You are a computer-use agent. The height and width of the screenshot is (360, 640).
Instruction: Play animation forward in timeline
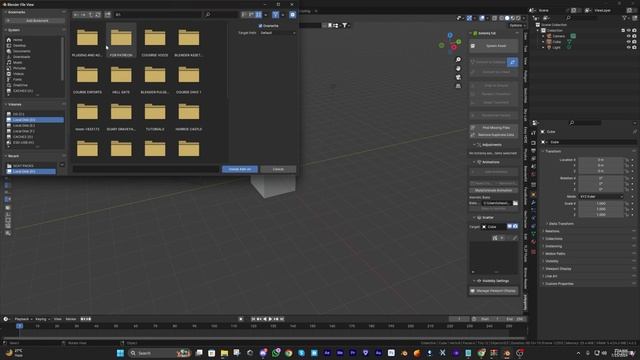[x=270, y=319]
